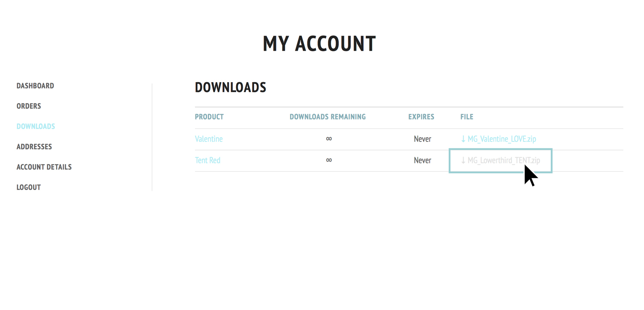Click the Never expiry in Valentine row
This screenshot has height=310, width=644.
point(422,139)
